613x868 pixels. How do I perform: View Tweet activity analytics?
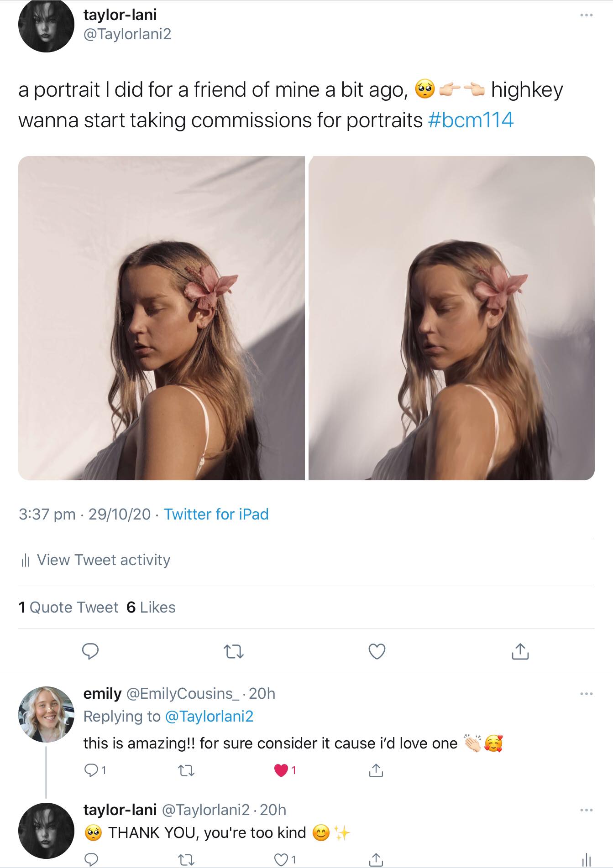coord(103,560)
